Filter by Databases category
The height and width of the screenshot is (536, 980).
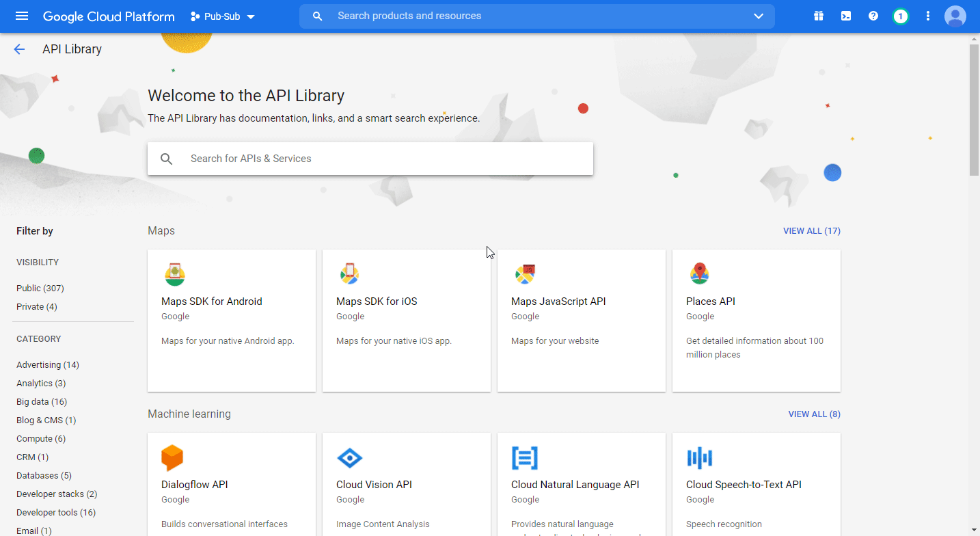pos(44,476)
